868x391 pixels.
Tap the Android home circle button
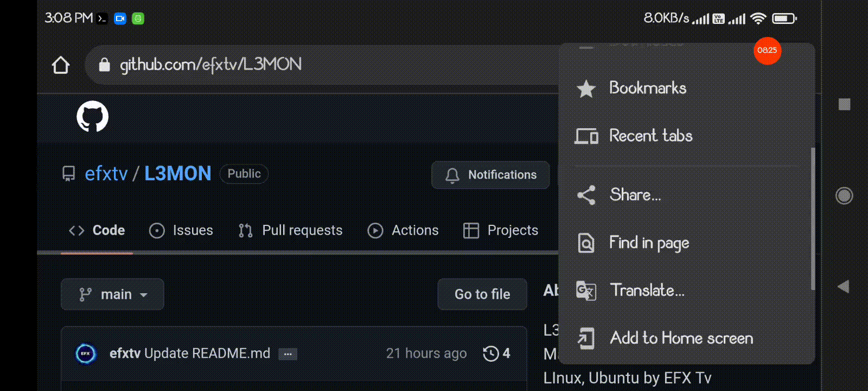(x=844, y=195)
